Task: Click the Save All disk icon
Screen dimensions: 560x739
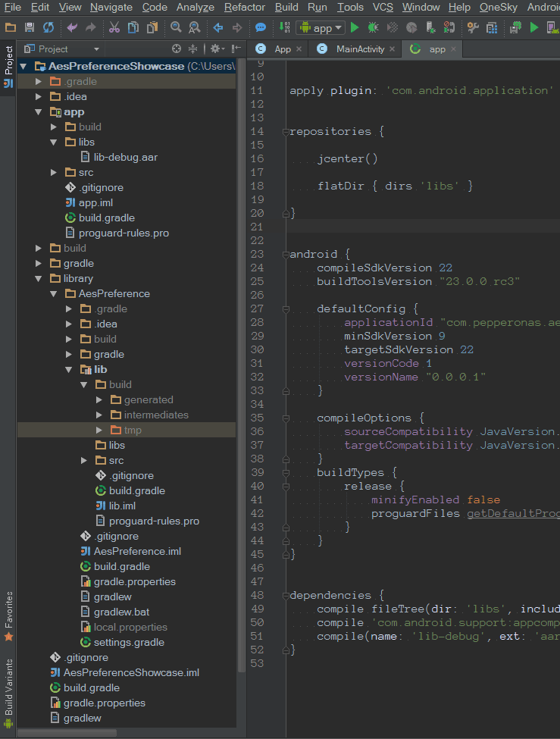Action: pyautogui.click(x=30, y=27)
